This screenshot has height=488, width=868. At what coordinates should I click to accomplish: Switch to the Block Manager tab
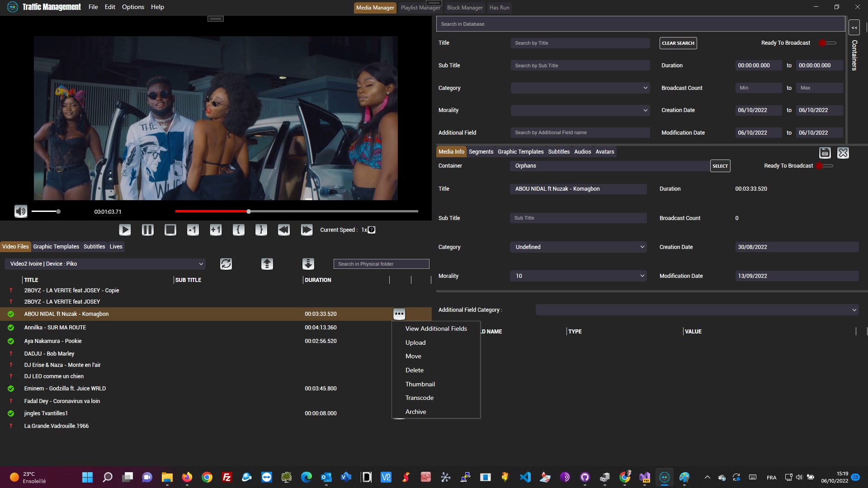click(465, 8)
